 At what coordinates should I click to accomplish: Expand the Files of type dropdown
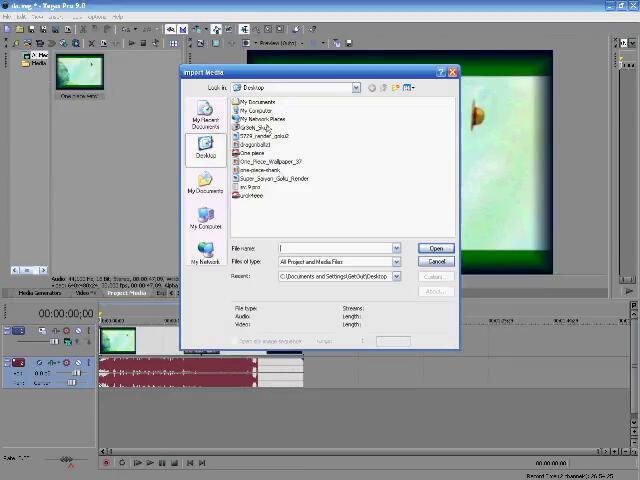point(396,262)
